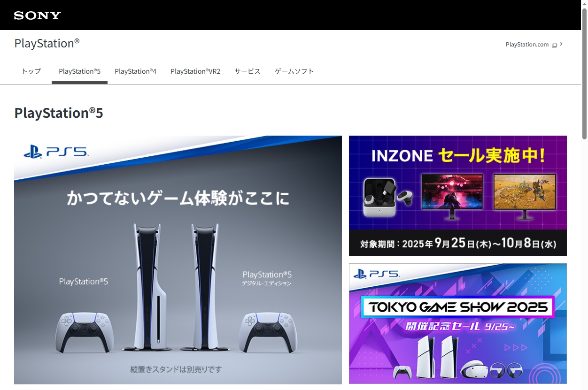Open the INZONE セール実施中 banner
This screenshot has width=588, height=390.
click(x=458, y=196)
